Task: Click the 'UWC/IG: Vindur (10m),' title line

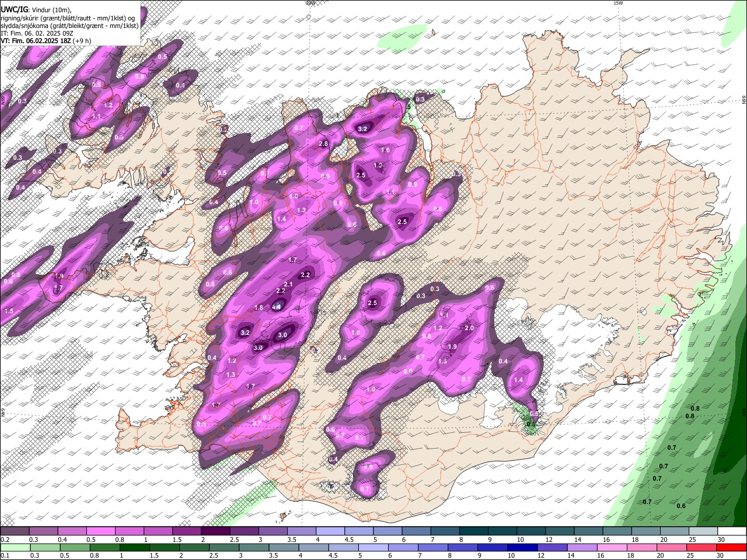Action: tap(36, 10)
